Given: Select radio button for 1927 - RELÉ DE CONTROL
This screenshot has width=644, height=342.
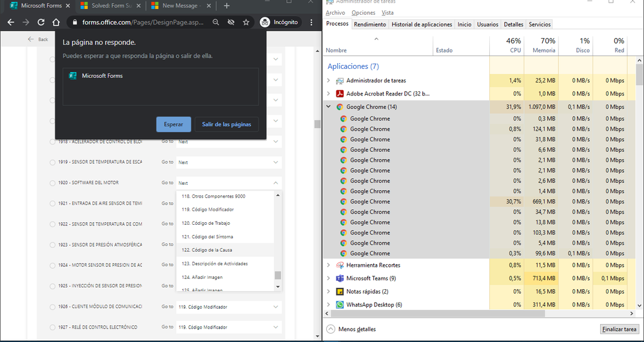Looking at the screenshot, I should (x=52, y=328).
